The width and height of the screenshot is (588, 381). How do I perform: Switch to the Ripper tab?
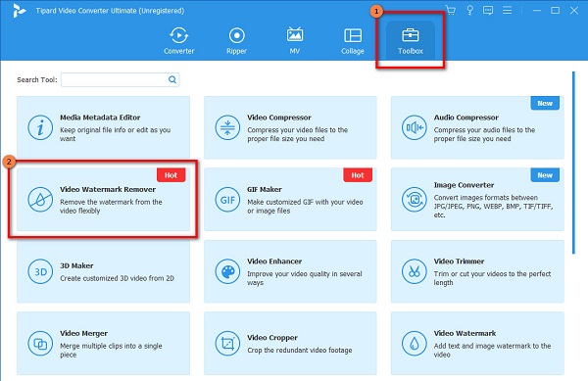[x=236, y=41]
